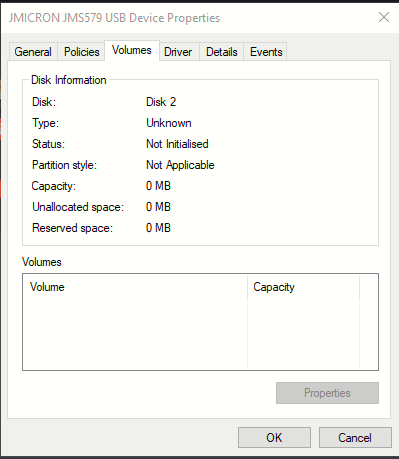This screenshot has width=399, height=459.
Task: Click the 'Disk:' label
Action: pos(44,102)
